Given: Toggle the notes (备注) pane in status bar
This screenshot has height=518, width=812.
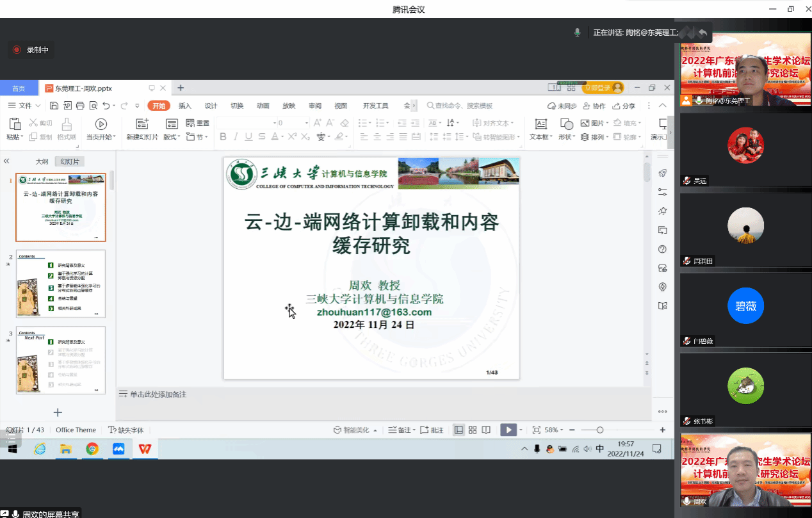Looking at the screenshot, I should (x=402, y=430).
